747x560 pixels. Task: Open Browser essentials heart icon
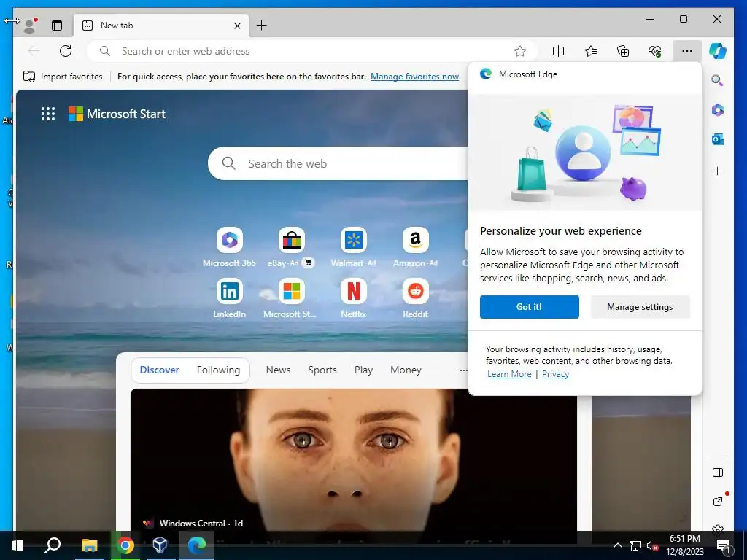[x=655, y=51]
